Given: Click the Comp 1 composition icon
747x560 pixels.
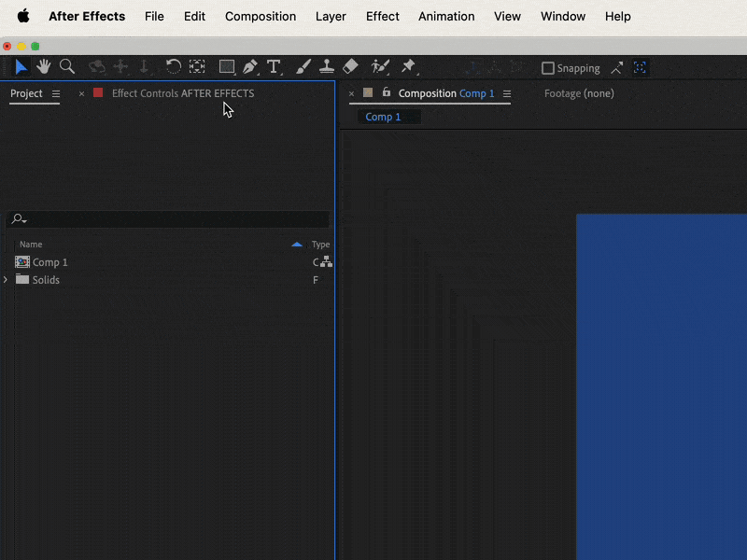Looking at the screenshot, I should tap(21, 262).
